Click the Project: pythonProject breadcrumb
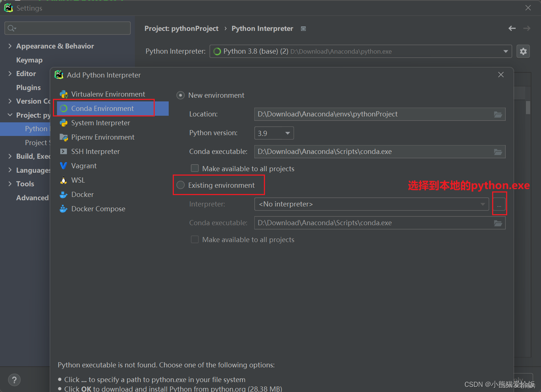 [181, 29]
